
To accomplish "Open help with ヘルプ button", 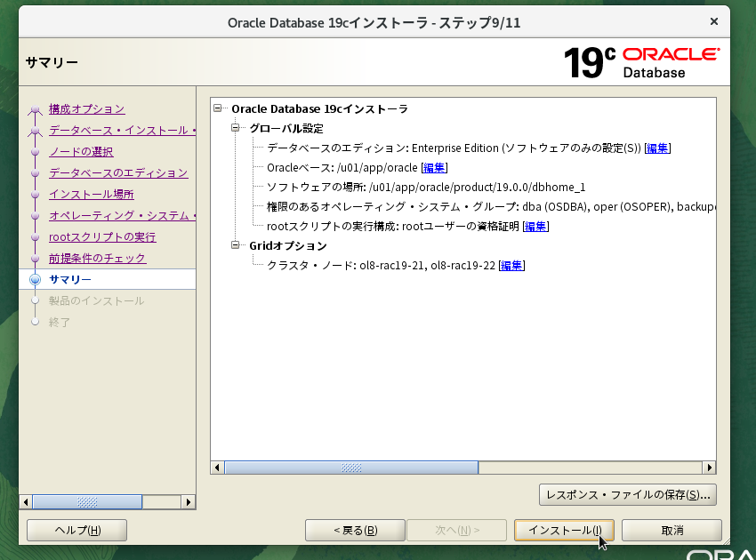I will [77, 530].
